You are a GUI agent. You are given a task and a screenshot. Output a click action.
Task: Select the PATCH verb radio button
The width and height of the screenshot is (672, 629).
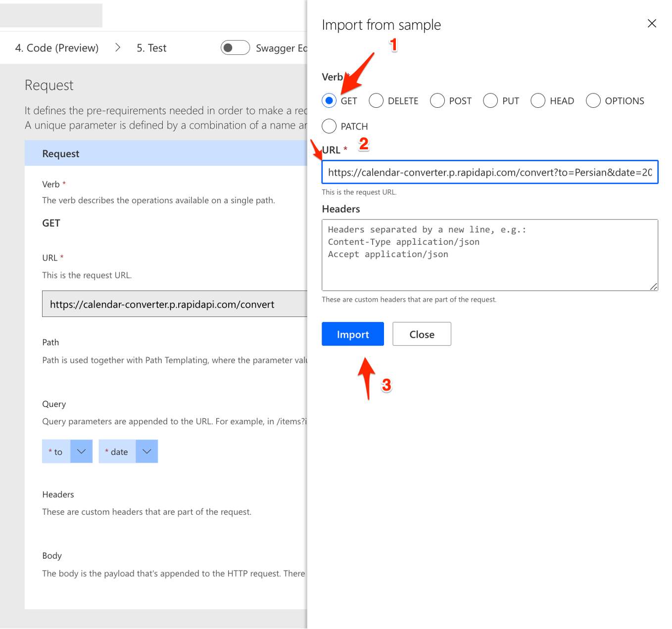point(329,126)
